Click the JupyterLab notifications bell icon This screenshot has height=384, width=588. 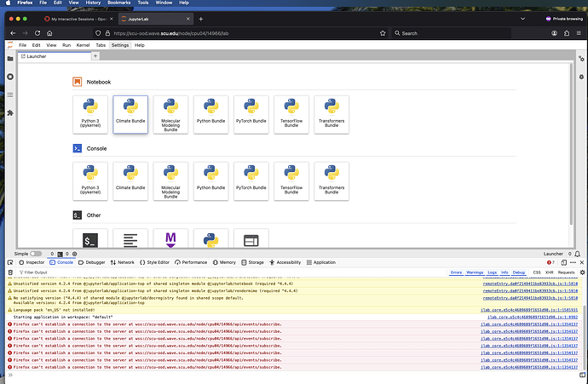[x=578, y=254]
